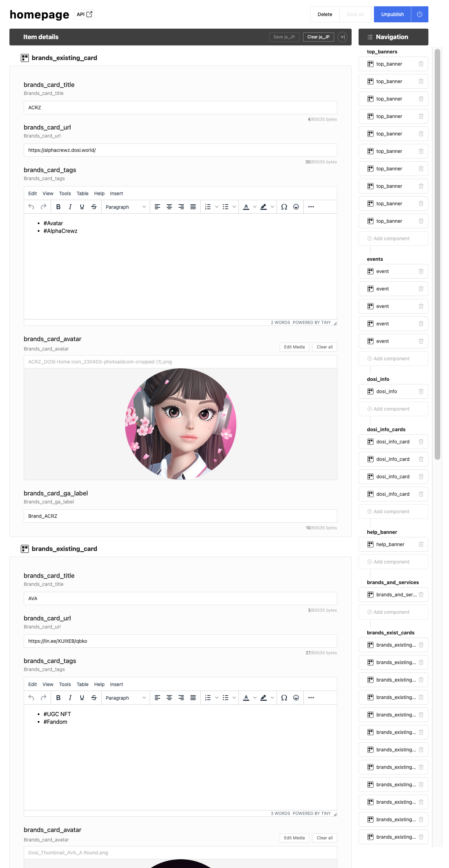Click Clear ja_JP button
The width and height of the screenshot is (449, 868).
click(x=318, y=37)
